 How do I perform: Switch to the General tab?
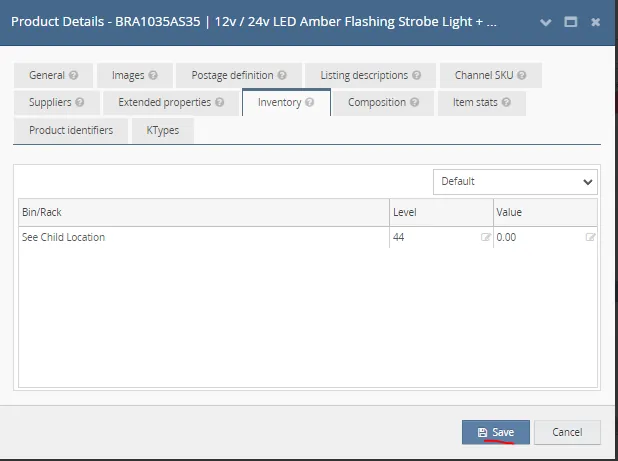[53, 75]
